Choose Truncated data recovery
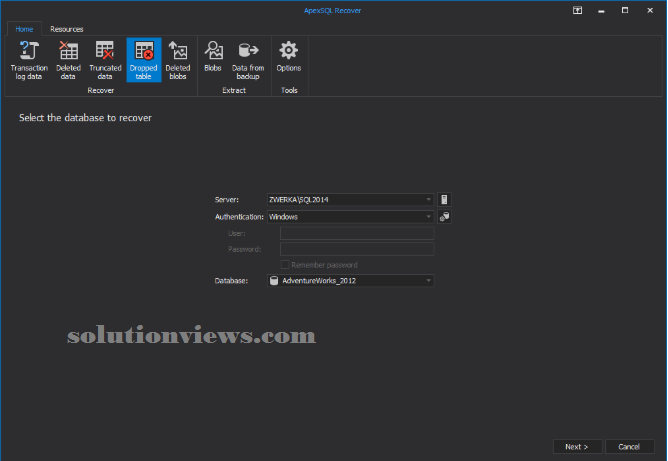The width and height of the screenshot is (668, 461). click(105, 60)
